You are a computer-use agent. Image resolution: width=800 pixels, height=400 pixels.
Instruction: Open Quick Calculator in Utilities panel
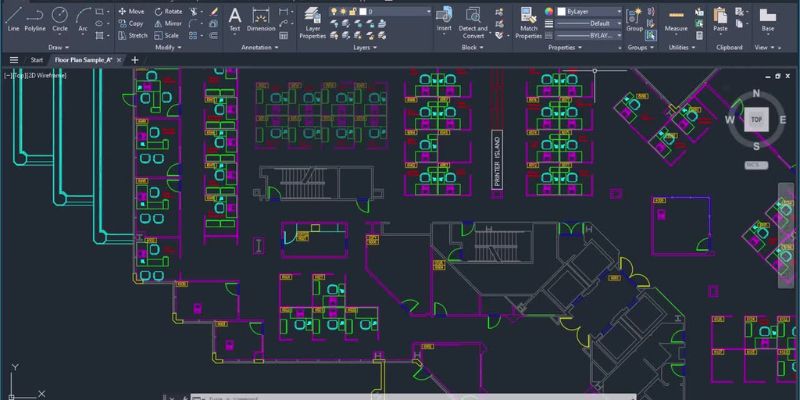point(699,36)
